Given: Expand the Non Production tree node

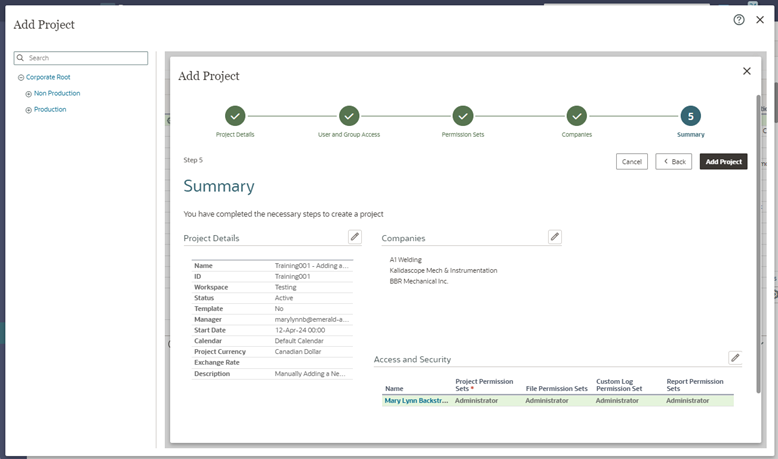Looking at the screenshot, I should coord(29,93).
